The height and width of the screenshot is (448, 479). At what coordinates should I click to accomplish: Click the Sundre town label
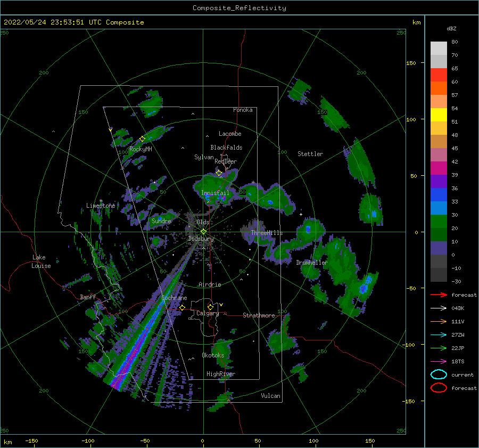tap(161, 221)
